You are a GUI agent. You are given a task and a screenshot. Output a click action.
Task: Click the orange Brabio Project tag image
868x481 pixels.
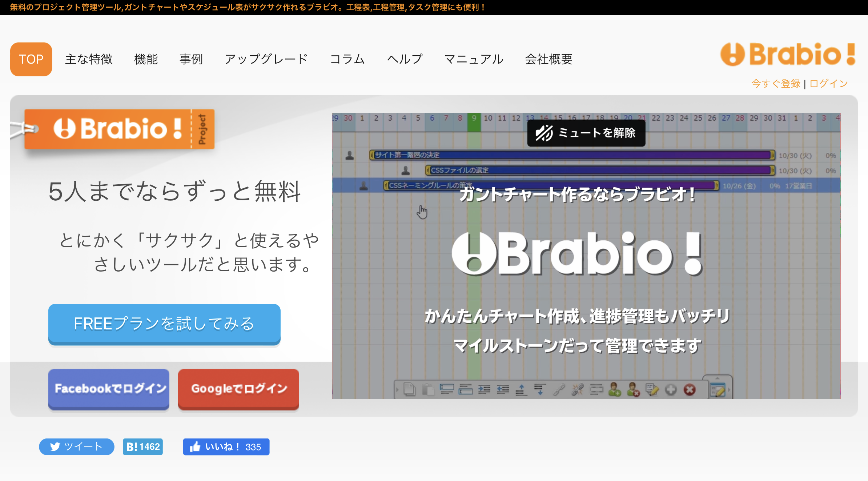coord(119,129)
